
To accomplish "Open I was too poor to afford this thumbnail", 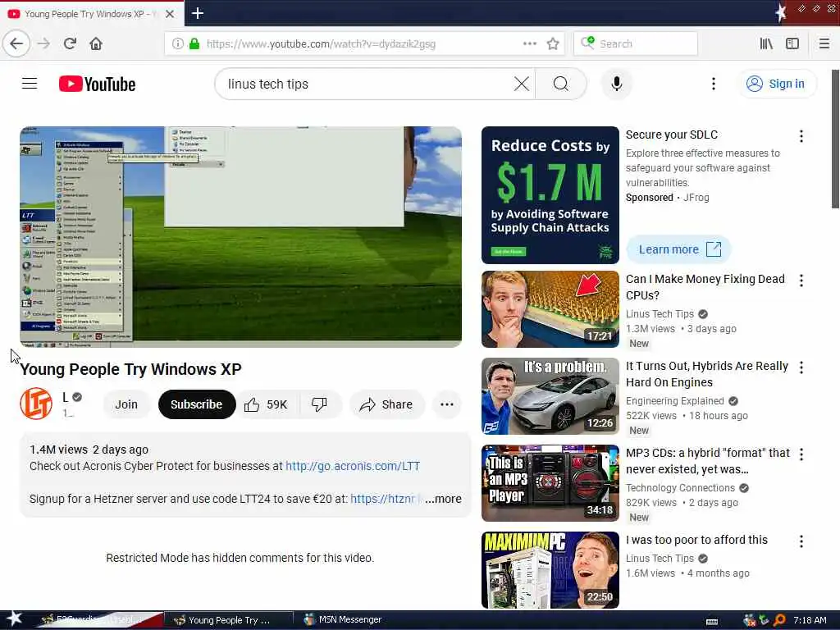I will 550,570.
